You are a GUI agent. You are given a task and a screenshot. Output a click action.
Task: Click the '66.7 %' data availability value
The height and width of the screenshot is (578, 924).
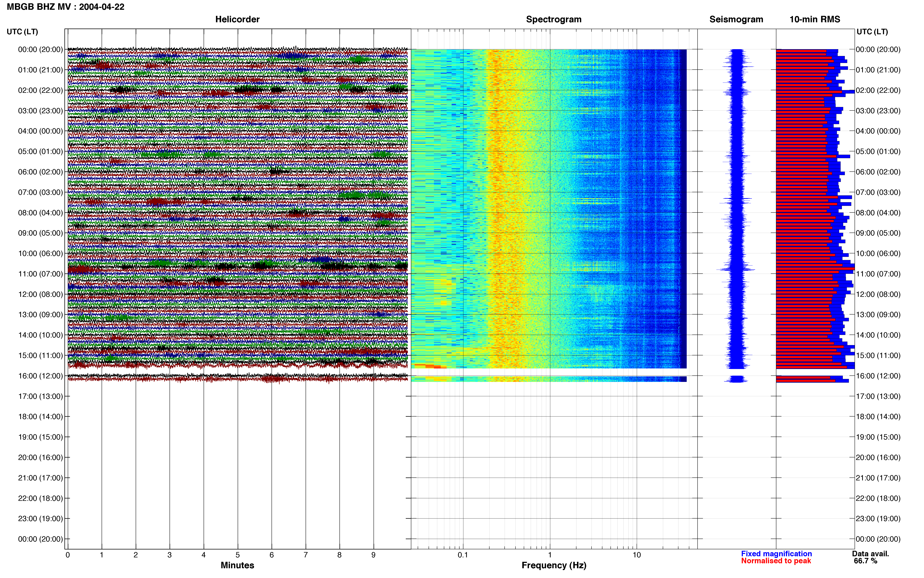point(865,561)
